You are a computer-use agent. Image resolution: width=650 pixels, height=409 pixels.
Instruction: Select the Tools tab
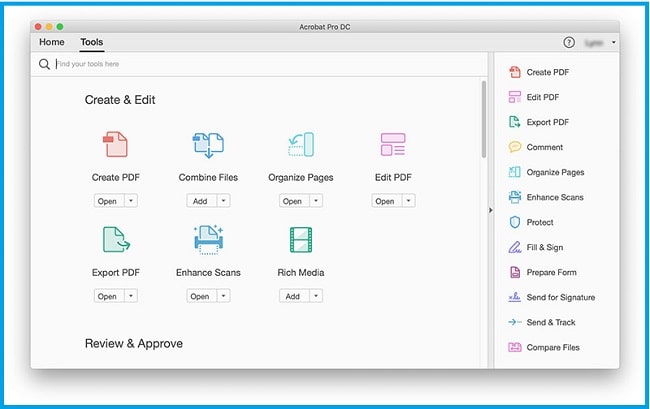pyautogui.click(x=92, y=42)
